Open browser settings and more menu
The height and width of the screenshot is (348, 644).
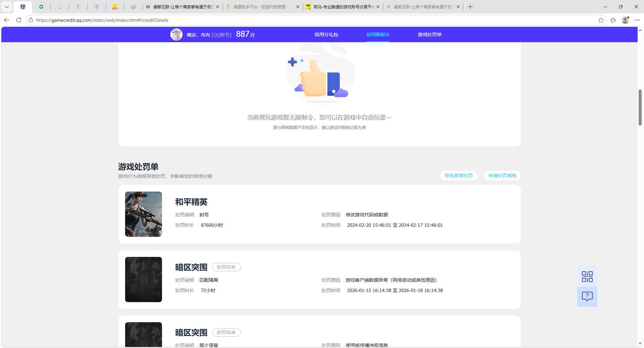(x=637, y=20)
